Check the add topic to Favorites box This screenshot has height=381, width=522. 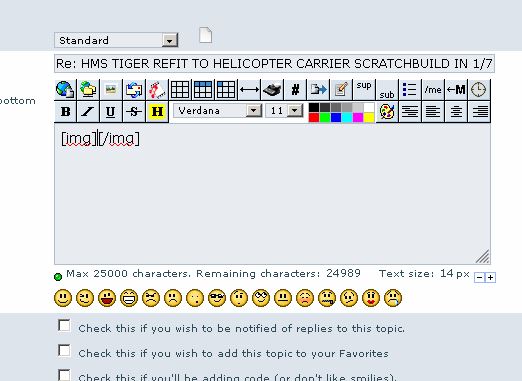(x=64, y=351)
